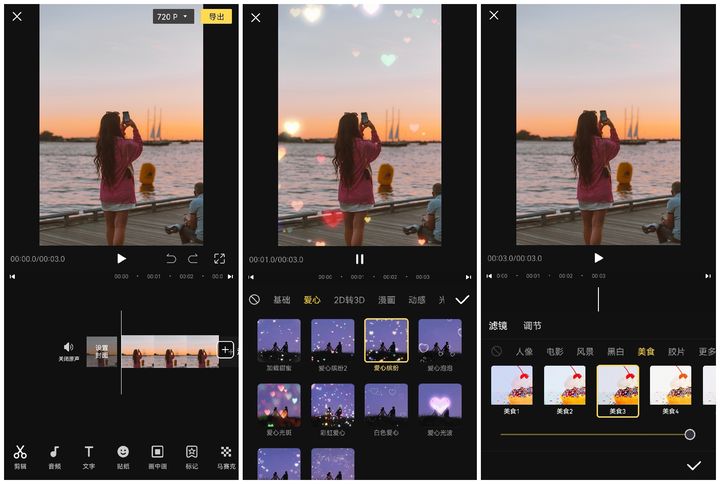720x484 pixels.
Task: Choose the highlighted 爱心缤纷 effect
Action: coord(386,345)
